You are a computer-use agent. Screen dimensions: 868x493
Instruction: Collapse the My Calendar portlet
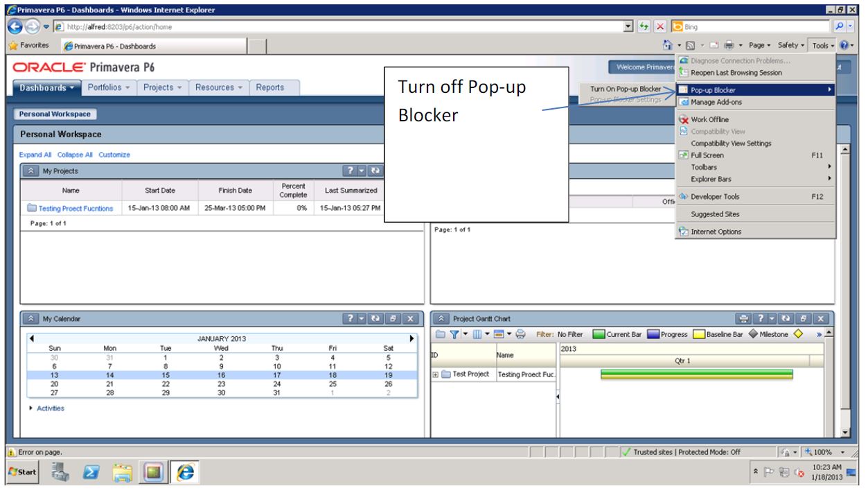pos(31,318)
